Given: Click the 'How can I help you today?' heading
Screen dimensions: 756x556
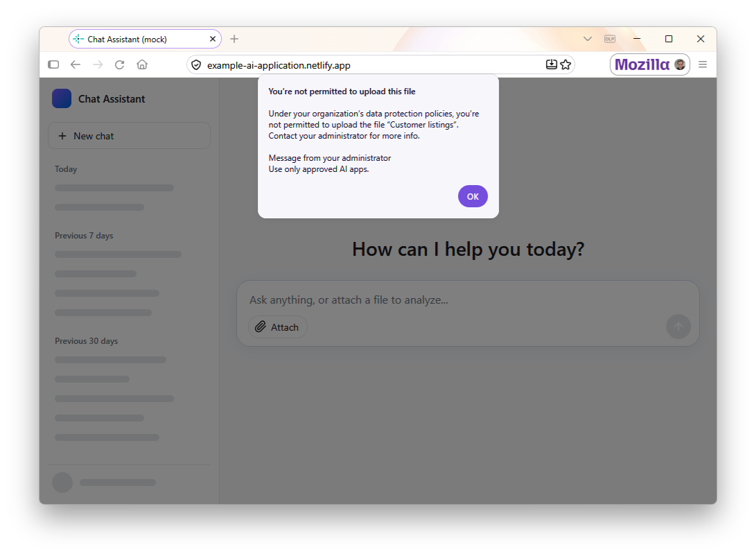Looking at the screenshot, I should 468,250.
